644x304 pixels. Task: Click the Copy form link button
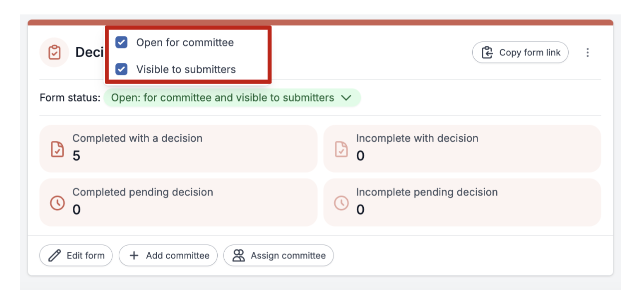tap(520, 52)
